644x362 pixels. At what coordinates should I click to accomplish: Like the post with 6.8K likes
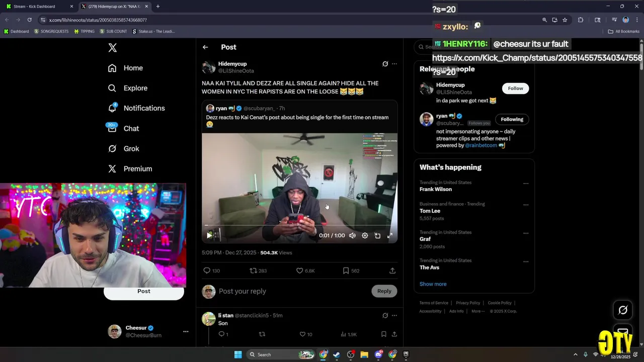click(305, 270)
